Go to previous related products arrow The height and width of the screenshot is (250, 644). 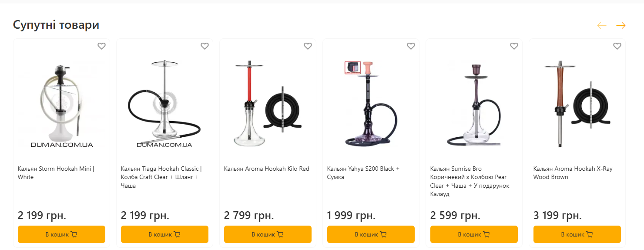coord(602,26)
